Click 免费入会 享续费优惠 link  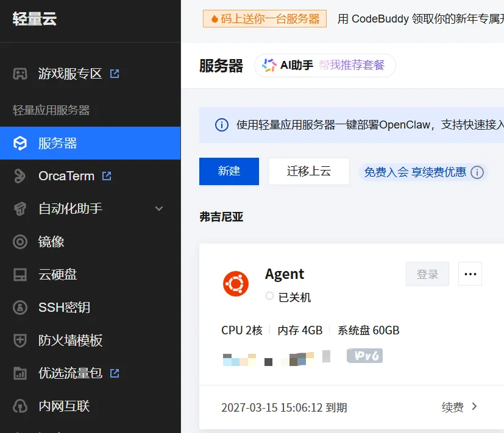[415, 172]
